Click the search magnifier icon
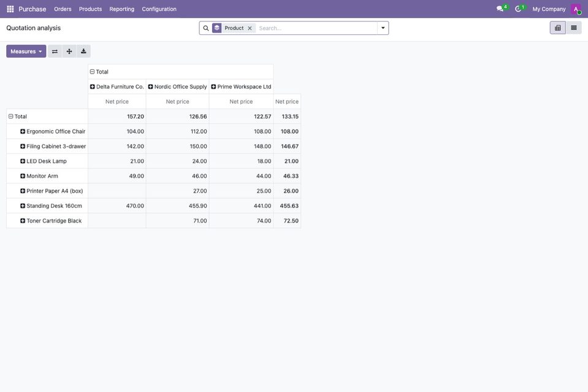 pyautogui.click(x=206, y=28)
